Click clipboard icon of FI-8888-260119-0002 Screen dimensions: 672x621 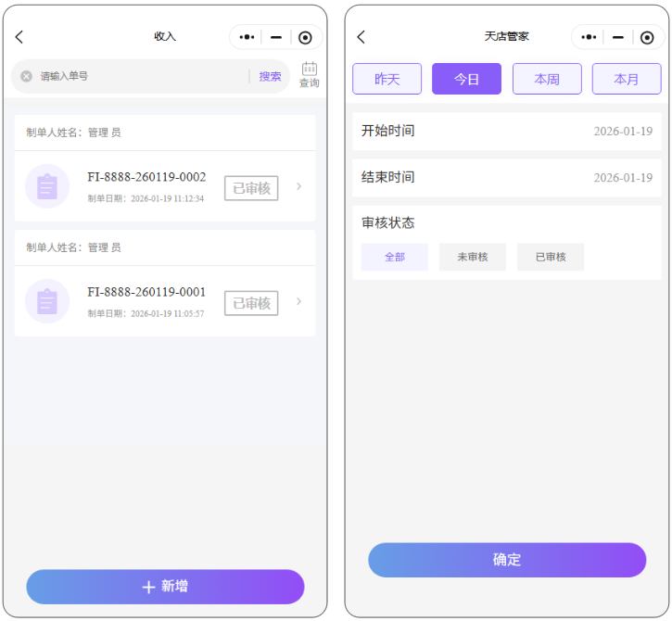coord(47,186)
